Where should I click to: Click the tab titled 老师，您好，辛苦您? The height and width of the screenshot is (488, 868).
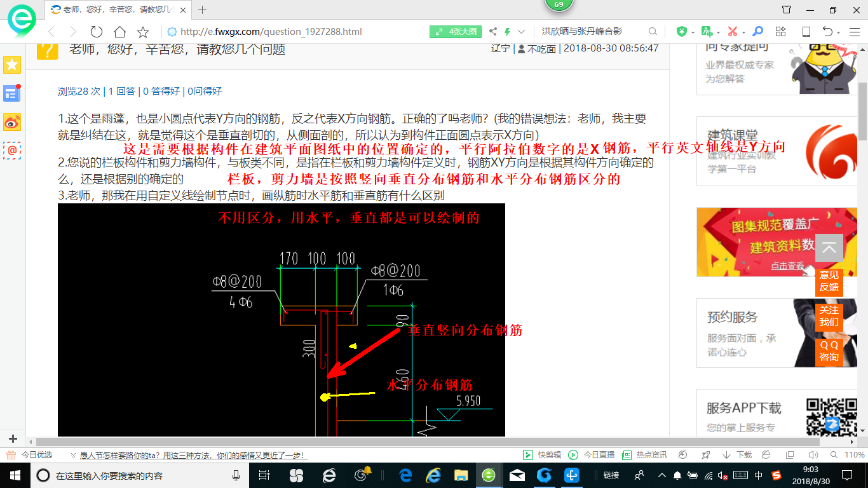coord(119,10)
